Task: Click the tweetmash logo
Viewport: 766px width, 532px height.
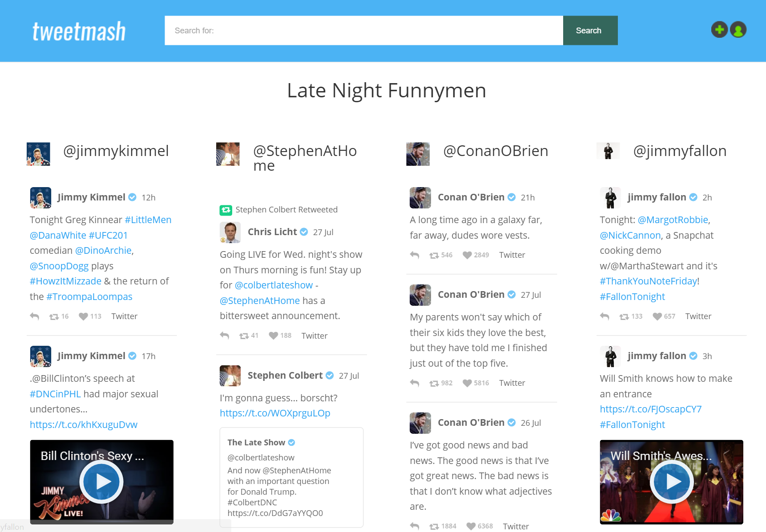Action: [79, 30]
